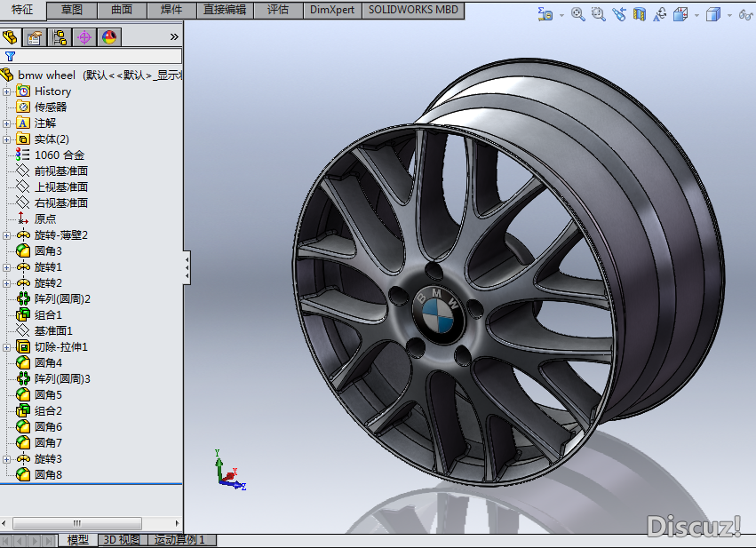Select the 前视基准面 front plane
Viewport: 756px width, 548px height.
click(x=60, y=171)
